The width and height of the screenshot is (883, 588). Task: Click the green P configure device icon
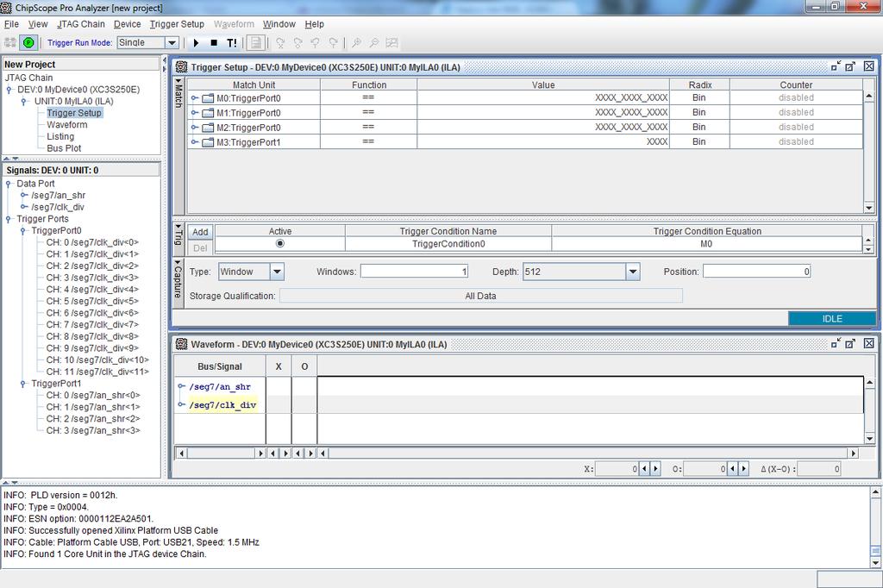click(x=28, y=42)
